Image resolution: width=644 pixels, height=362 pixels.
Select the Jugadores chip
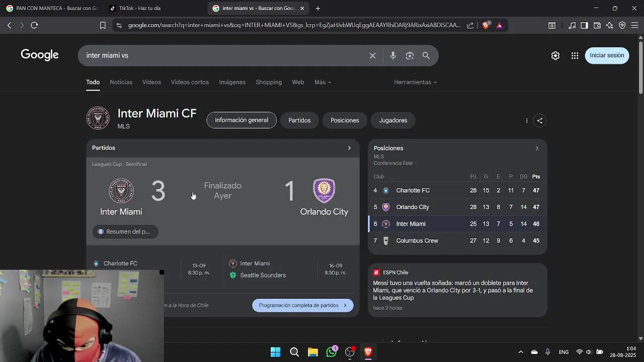coord(393,120)
